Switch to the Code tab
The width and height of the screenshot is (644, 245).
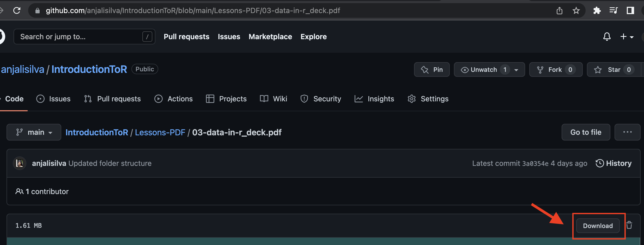click(x=14, y=99)
